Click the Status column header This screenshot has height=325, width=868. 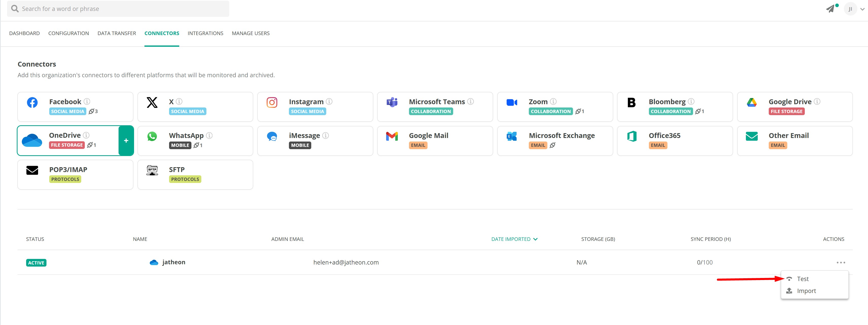point(35,239)
